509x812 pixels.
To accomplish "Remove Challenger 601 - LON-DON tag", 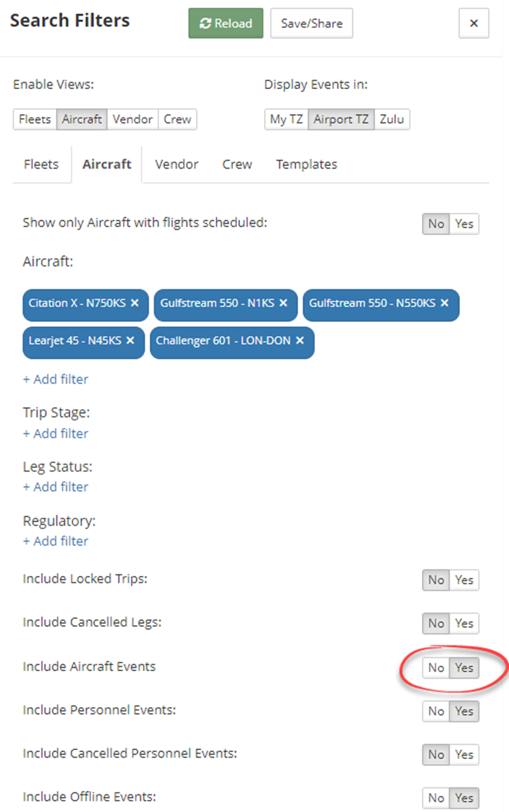I will pos(300,340).
